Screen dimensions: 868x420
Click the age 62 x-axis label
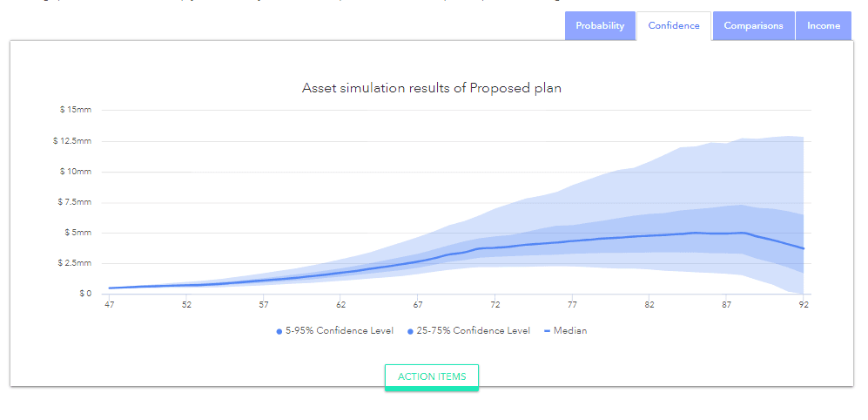341,305
